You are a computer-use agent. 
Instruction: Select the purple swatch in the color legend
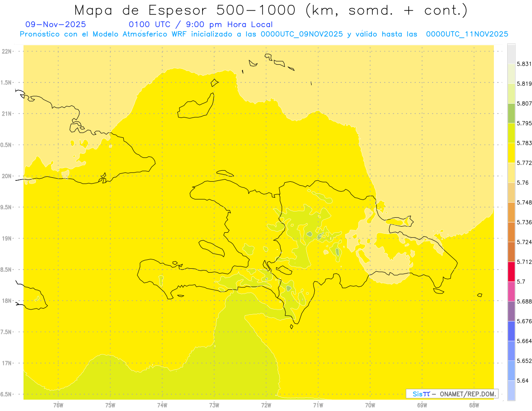511,311
